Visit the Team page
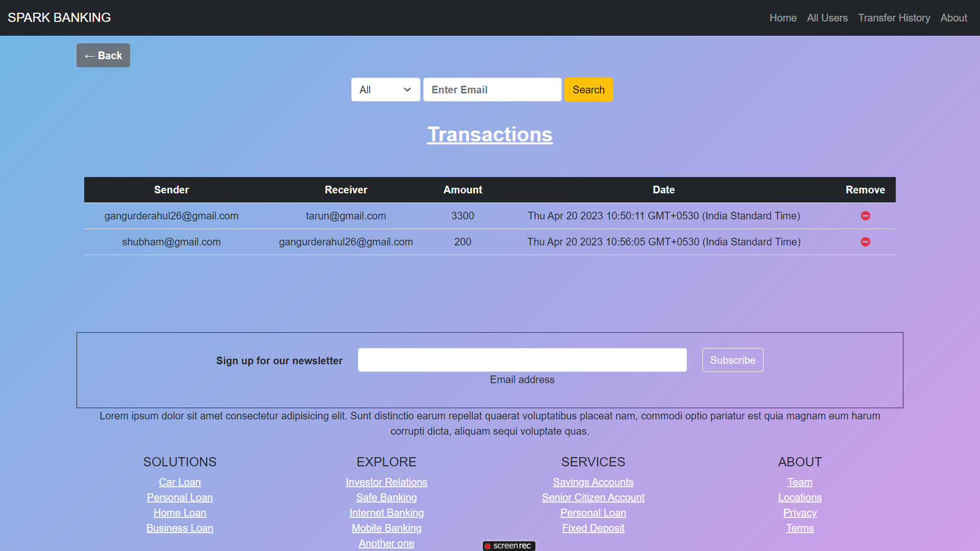 click(800, 482)
